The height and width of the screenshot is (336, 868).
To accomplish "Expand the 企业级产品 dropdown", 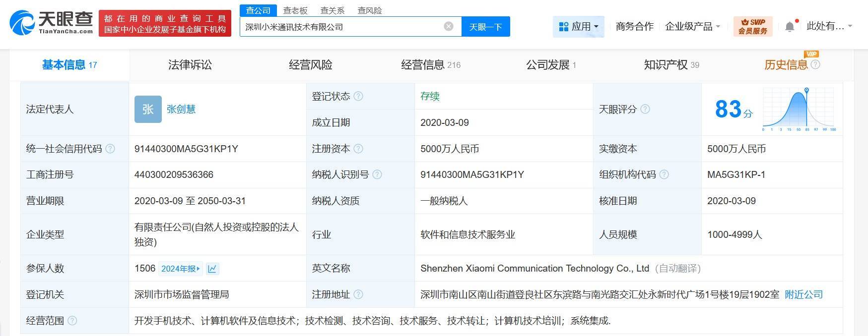I will pyautogui.click(x=692, y=26).
